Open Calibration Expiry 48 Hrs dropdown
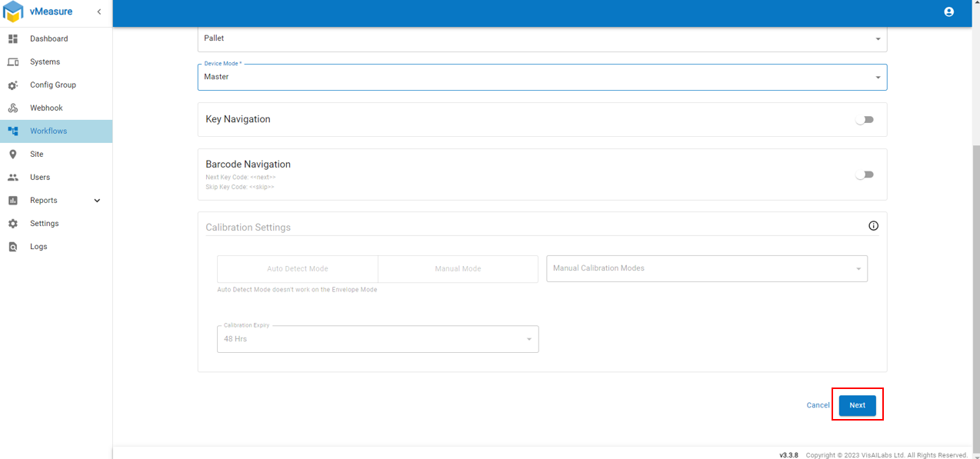This screenshot has width=980, height=459. (378, 339)
